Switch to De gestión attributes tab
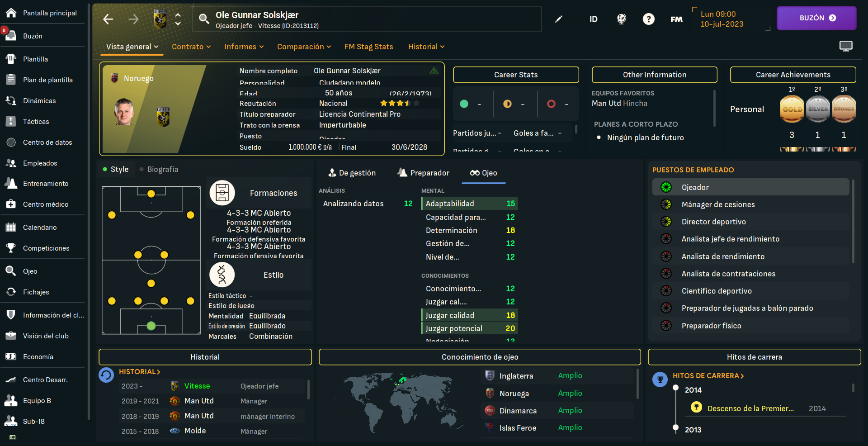The height and width of the screenshot is (446, 868). pos(352,173)
